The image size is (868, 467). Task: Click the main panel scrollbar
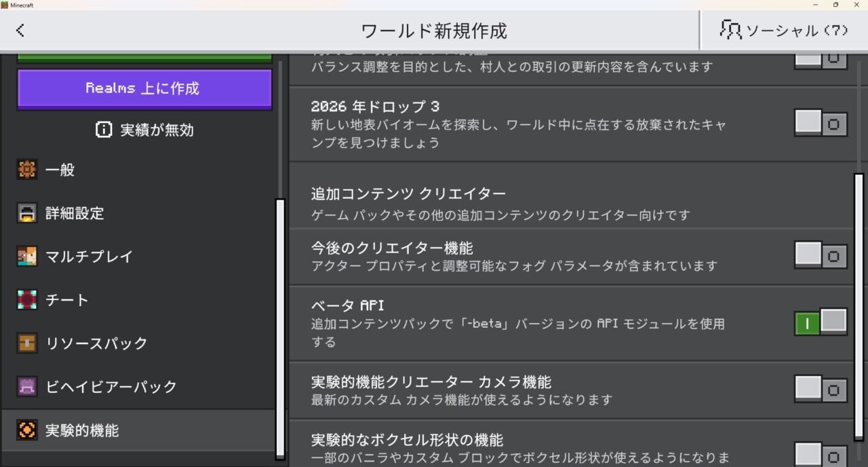click(859, 307)
